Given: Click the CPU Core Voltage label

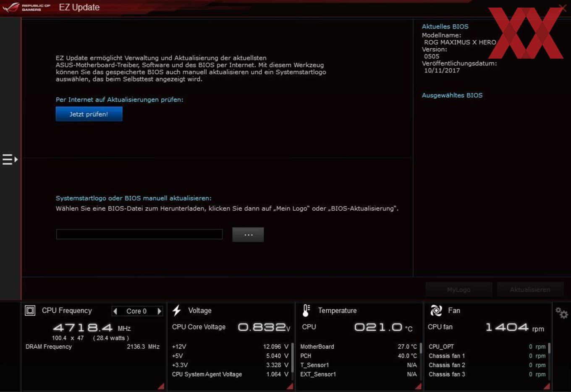Looking at the screenshot, I should tap(199, 327).
